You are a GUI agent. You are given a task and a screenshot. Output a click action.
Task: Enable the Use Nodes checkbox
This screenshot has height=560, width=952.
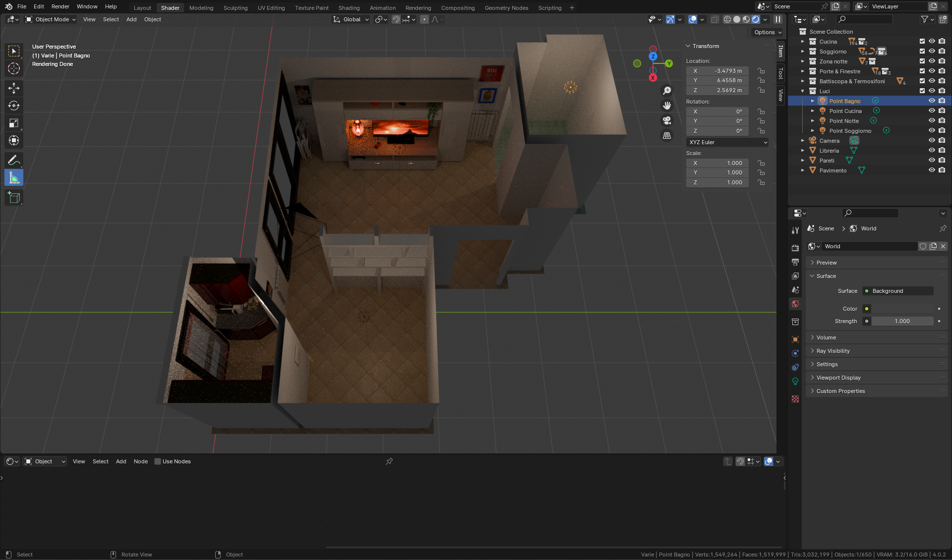point(158,461)
